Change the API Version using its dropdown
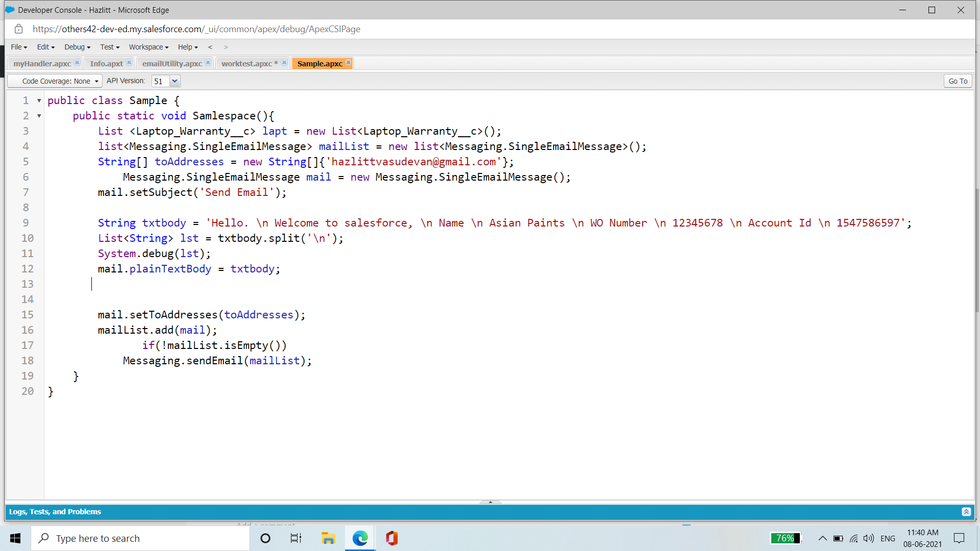This screenshot has width=980, height=551. coord(175,81)
